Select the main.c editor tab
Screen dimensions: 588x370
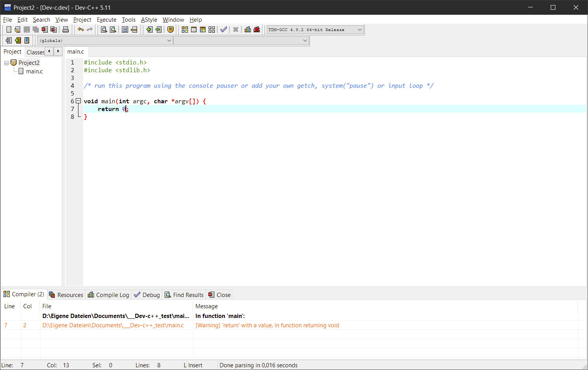point(76,52)
